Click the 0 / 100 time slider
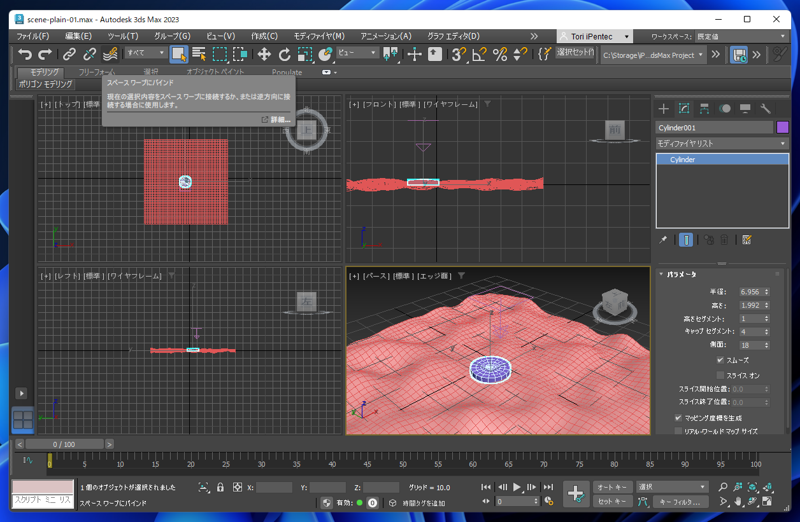800x522 pixels. coord(64,444)
